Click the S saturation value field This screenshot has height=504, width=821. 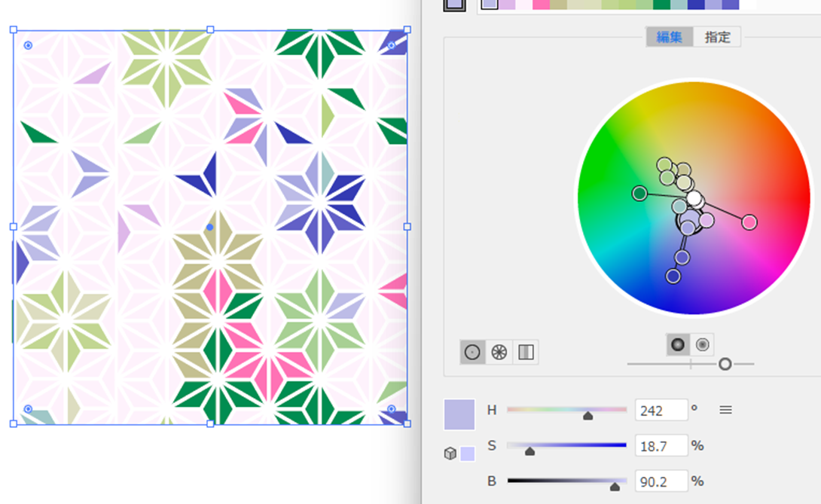point(661,446)
